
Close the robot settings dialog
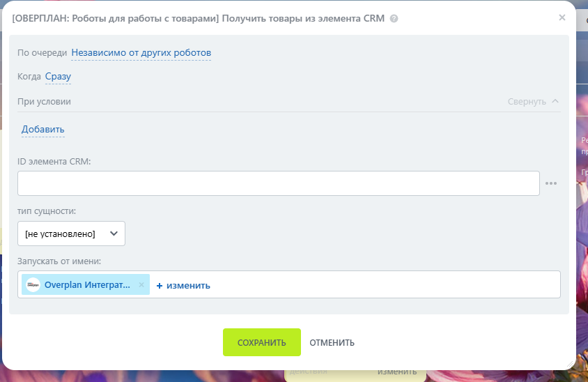(x=562, y=17)
